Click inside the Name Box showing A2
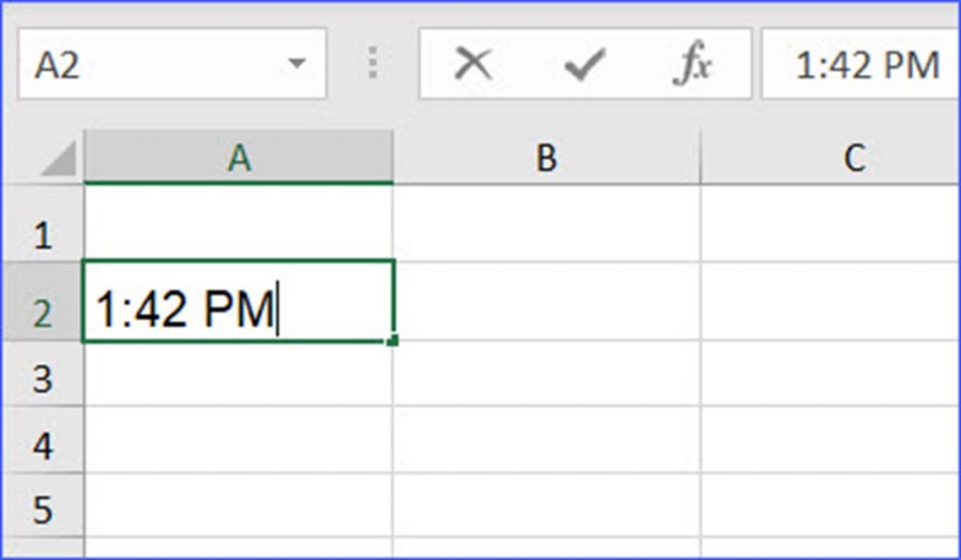This screenshot has width=961, height=560. (x=150, y=64)
